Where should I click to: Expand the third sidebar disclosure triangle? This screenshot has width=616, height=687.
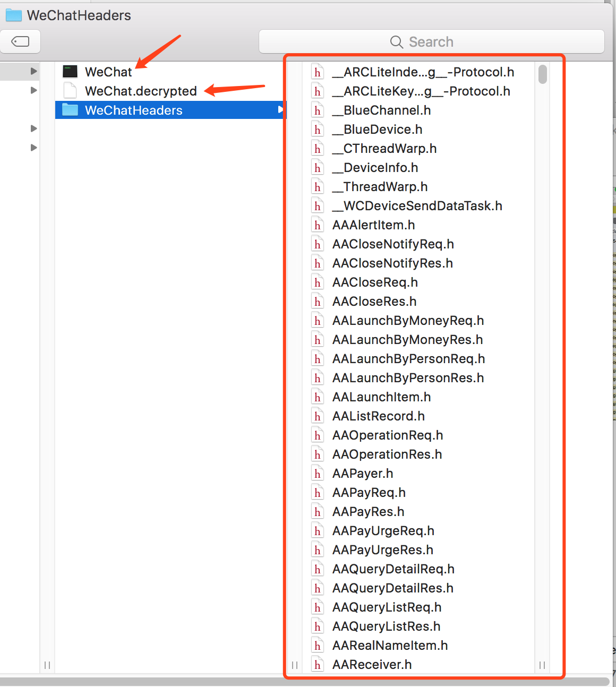(x=33, y=128)
